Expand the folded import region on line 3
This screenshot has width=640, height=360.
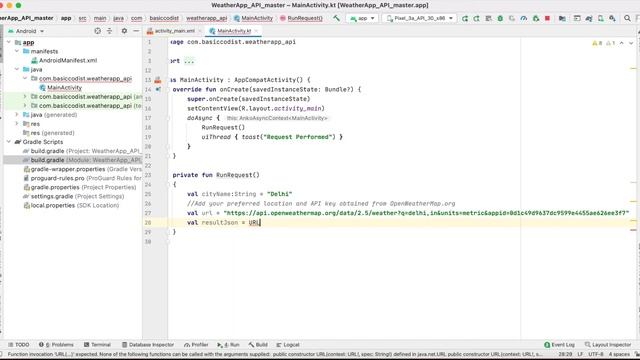click(x=189, y=61)
